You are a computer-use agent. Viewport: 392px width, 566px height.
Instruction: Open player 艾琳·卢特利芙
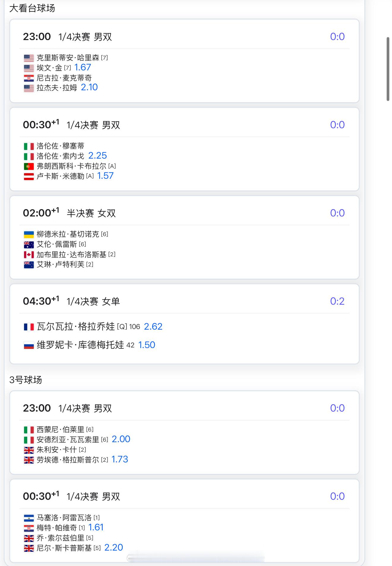pyautogui.click(x=61, y=264)
